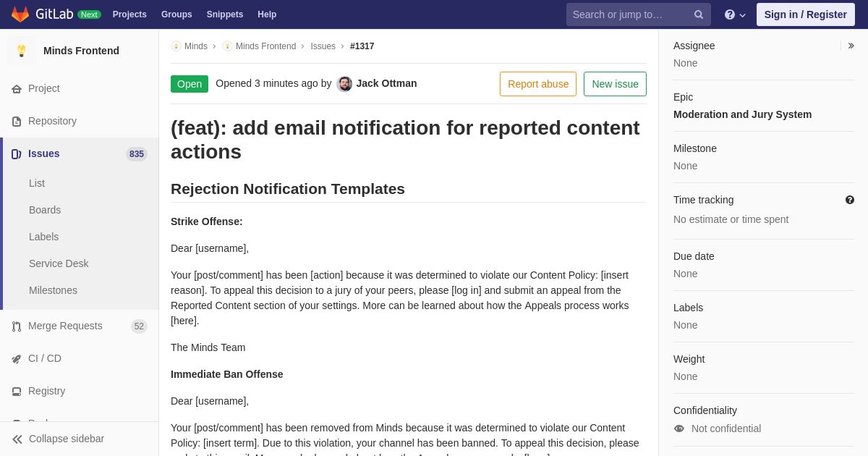Screen dimensions: 868x456
Task: Click the Time tracking help icon
Action: [850, 200]
